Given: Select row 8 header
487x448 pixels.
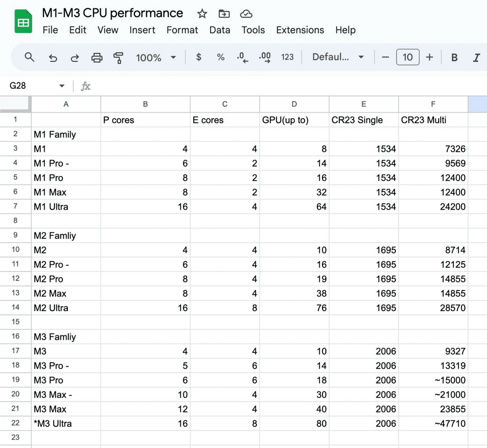Looking at the screenshot, I should (x=15, y=221).
